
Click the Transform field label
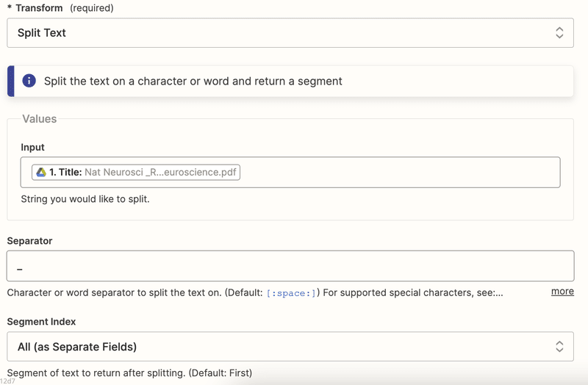39,8
